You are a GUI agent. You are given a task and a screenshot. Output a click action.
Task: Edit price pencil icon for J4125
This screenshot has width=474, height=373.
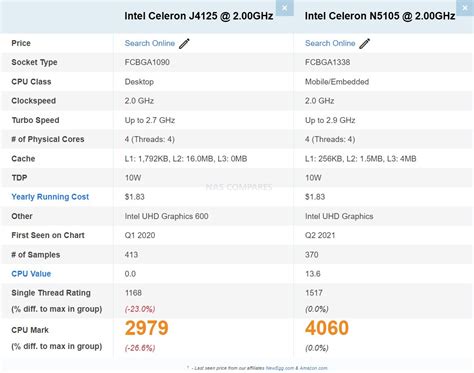click(184, 43)
